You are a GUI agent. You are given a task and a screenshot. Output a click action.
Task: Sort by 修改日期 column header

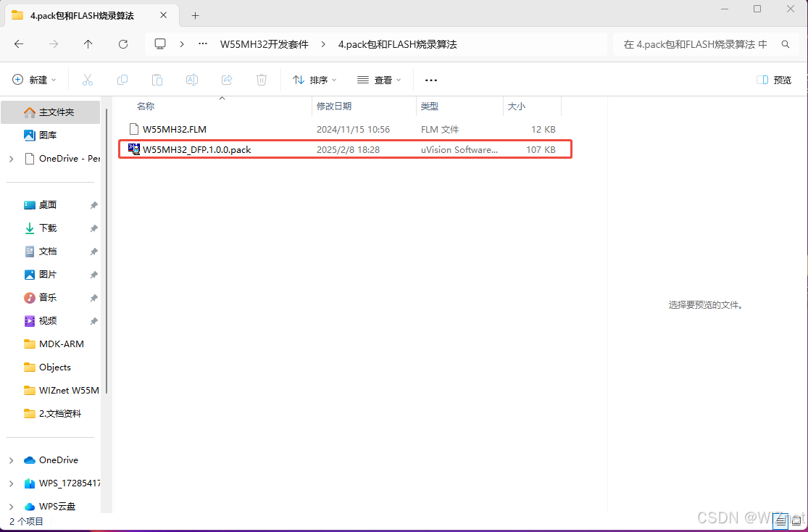[334, 107]
